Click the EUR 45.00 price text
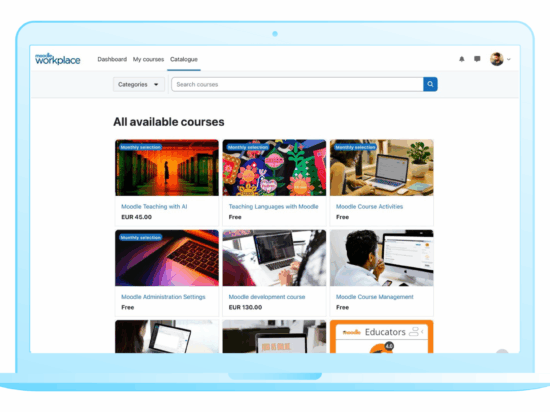 136,217
